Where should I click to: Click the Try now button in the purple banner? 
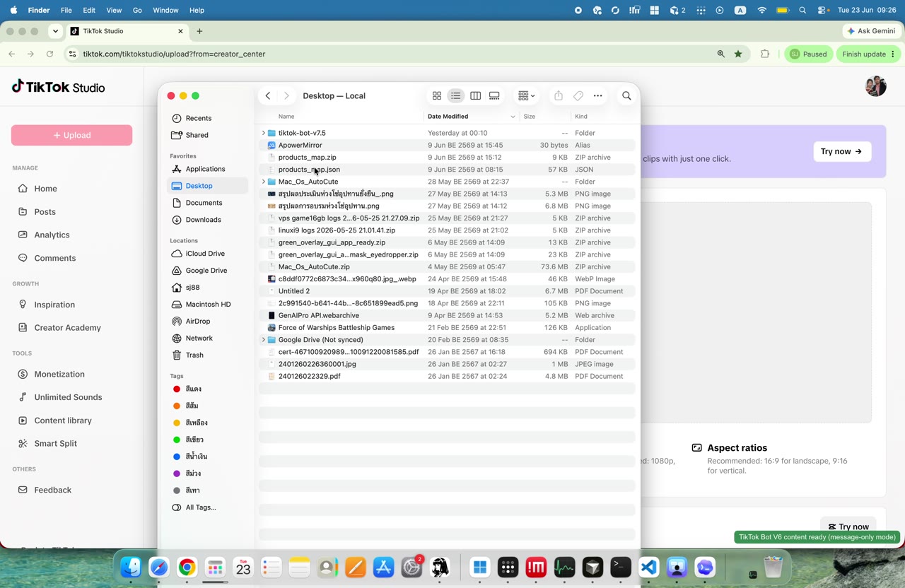coord(842,151)
